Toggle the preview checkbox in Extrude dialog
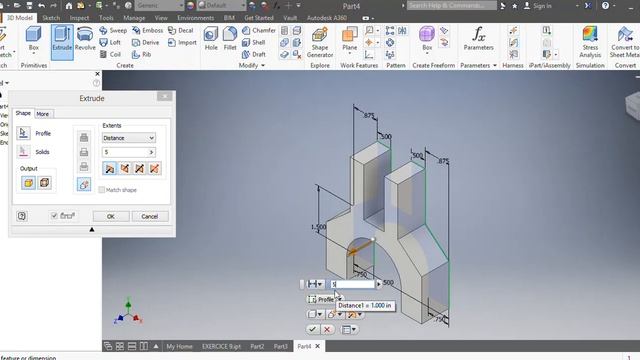This screenshot has height=360, width=640. [54, 216]
